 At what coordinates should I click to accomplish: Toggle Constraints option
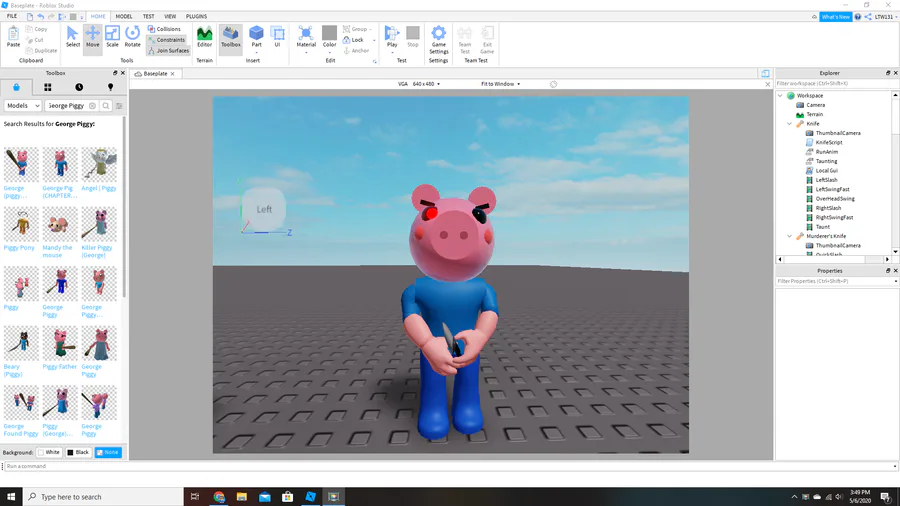coord(166,40)
